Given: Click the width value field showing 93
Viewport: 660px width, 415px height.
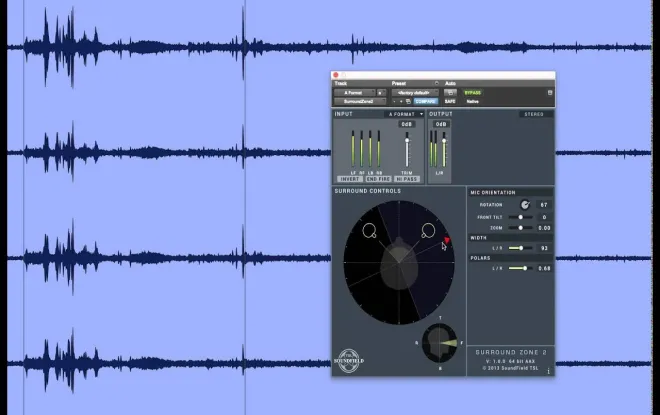Looking at the screenshot, I should 544,248.
